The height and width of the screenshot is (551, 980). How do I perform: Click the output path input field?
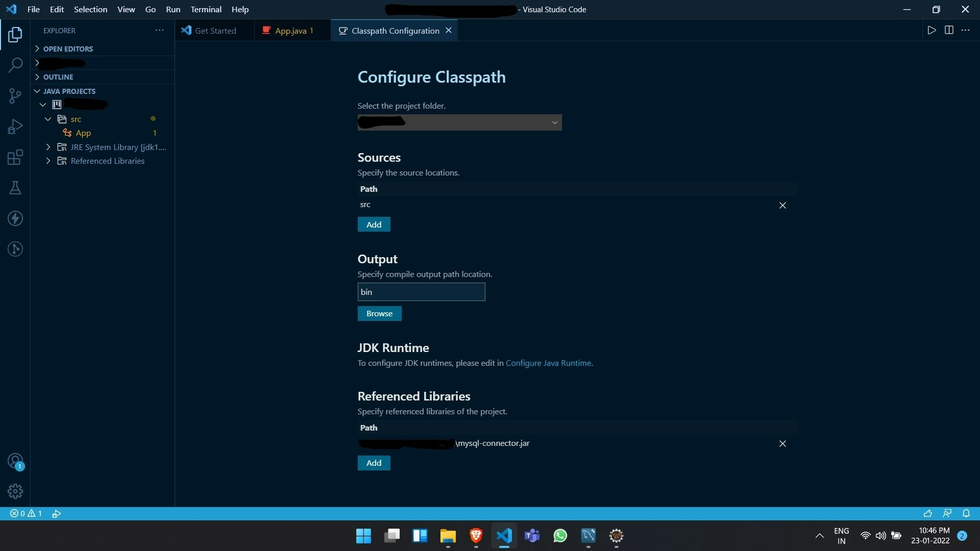(x=421, y=292)
